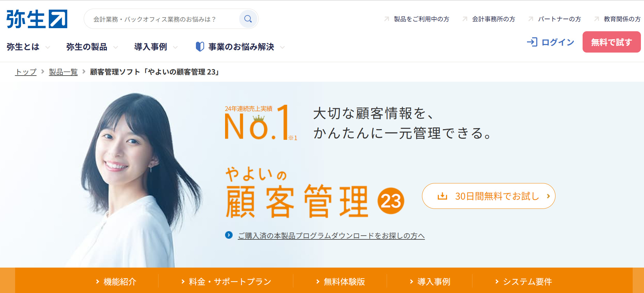
Task: Open the システム要件 tab
Action: pyautogui.click(x=523, y=282)
